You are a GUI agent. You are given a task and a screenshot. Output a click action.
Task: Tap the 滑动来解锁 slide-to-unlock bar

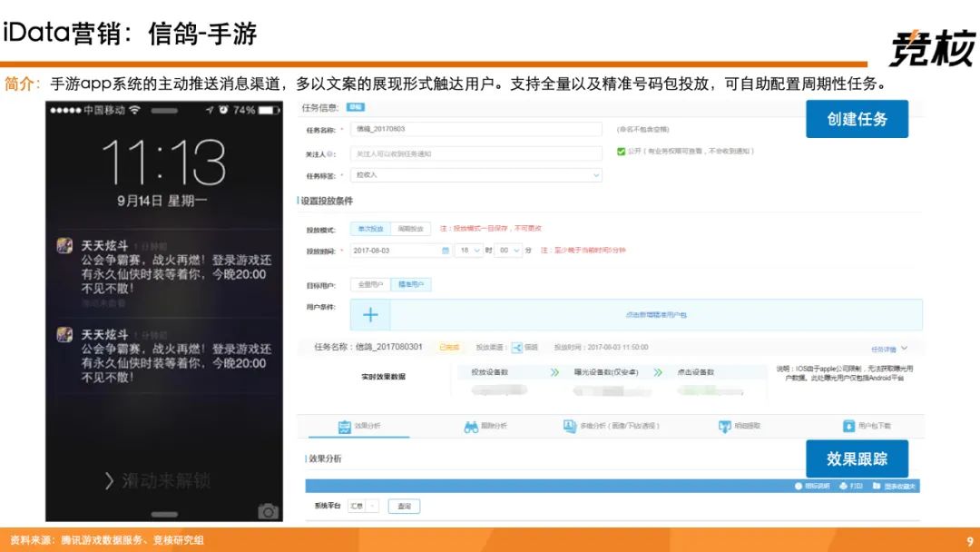[x=163, y=480]
